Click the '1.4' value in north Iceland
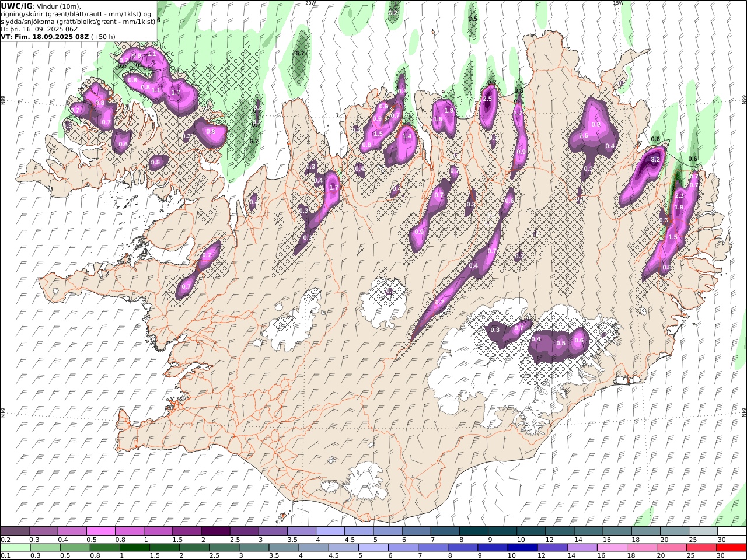 coord(407,136)
